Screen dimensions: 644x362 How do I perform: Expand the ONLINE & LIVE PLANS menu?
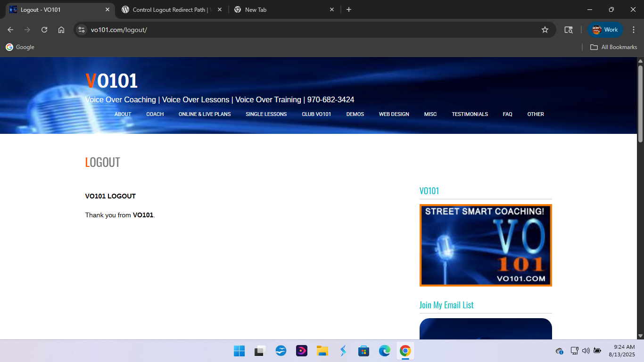coord(205,114)
